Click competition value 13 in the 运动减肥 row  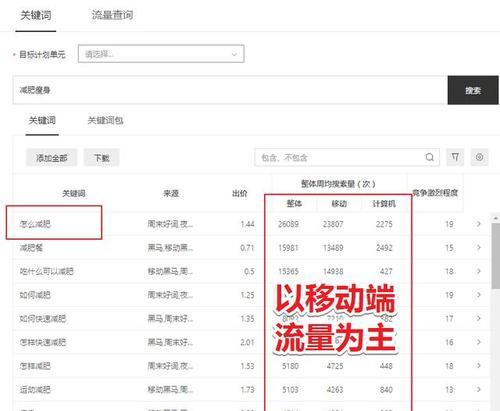pyautogui.click(x=449, y=390)
